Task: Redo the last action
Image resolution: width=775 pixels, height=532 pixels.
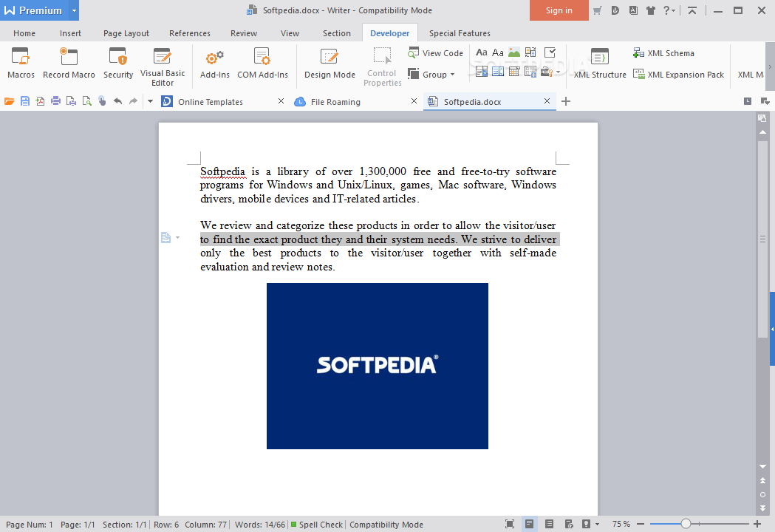Action: (x=134, y=101)
